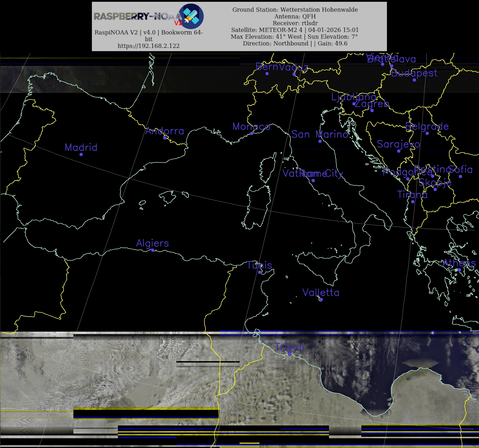Click the Raspberry-NOAA satellite logo icon

pyautogui.click(x=192, y=16)
